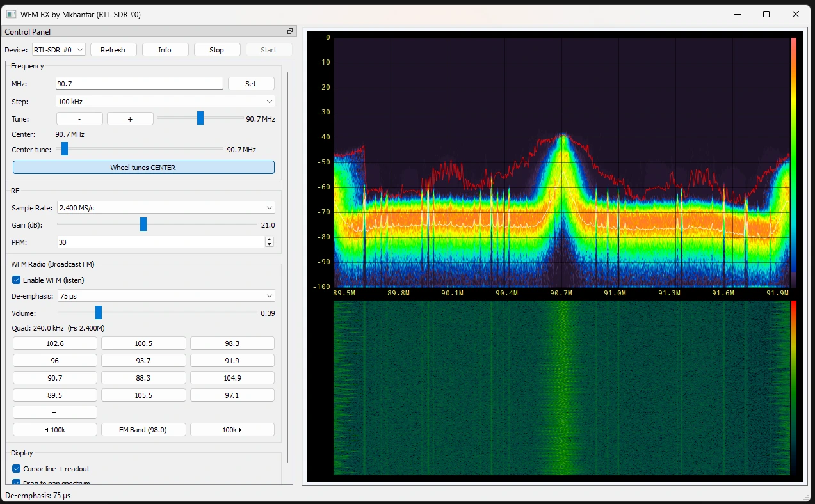Screen dimensions: 815x504
Task: Select the 102.6 preset station
Action: tap(55, 343)
